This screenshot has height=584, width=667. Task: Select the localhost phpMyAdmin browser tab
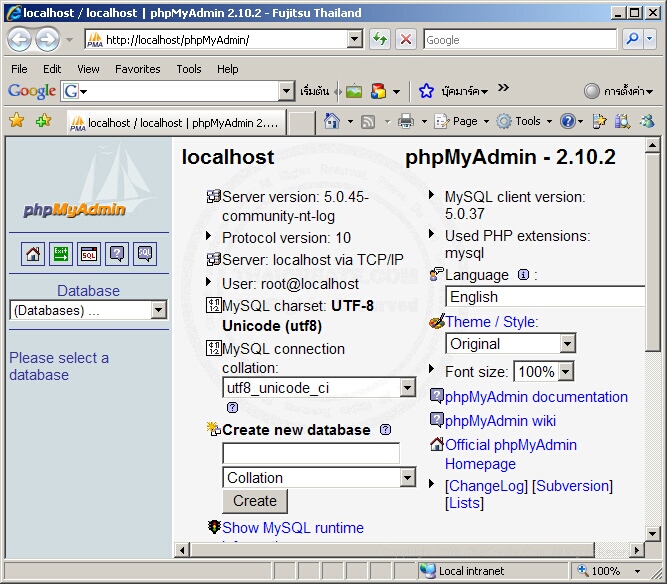click(x=176, y=122)
